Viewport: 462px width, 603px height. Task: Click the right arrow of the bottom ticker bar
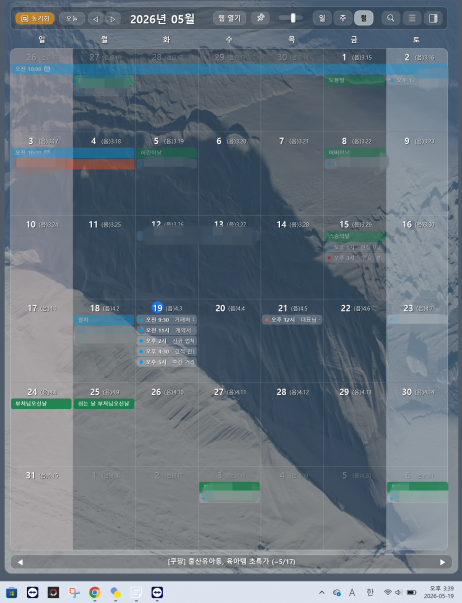click(x=442, y=562)
